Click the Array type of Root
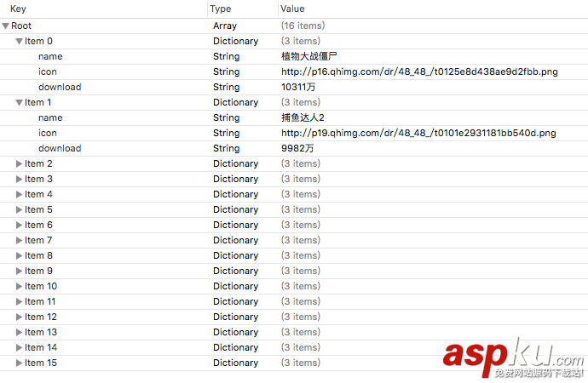588x383 pixels. tap(225, 26)
